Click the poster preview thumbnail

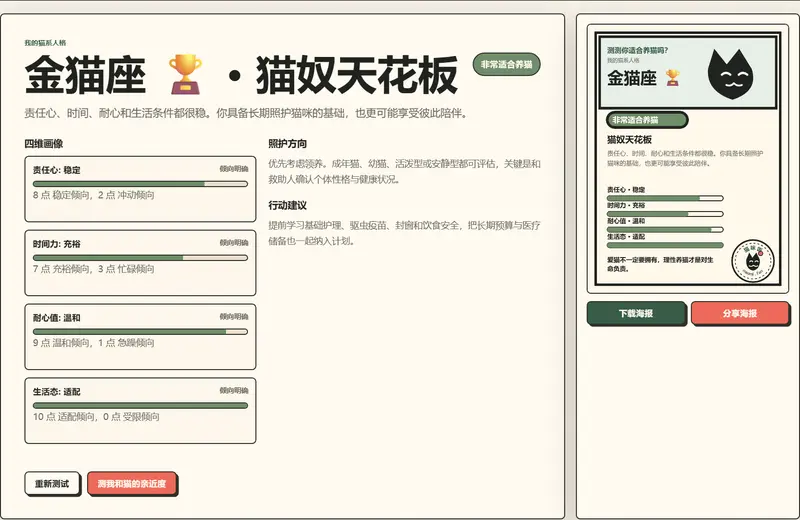688,159
